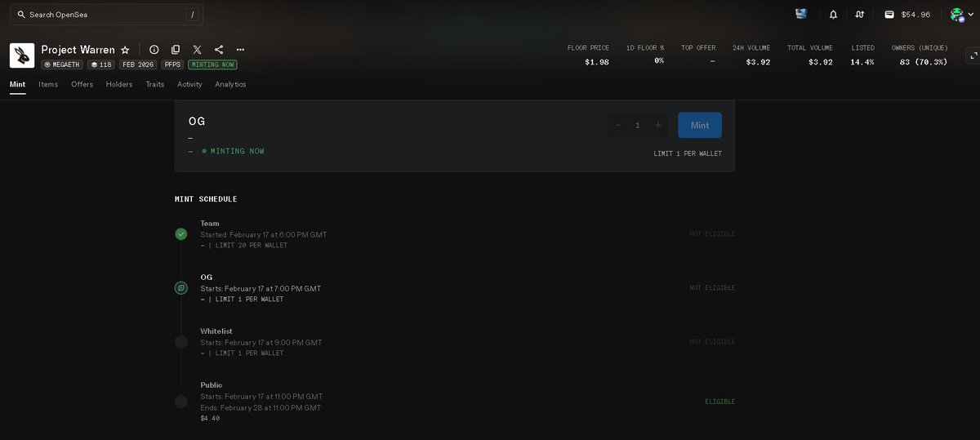The width and height of the screenshot is (980, 440).
Task: Copy the collection with the duplicate-pages icon
Action: (x=176, y=50)
